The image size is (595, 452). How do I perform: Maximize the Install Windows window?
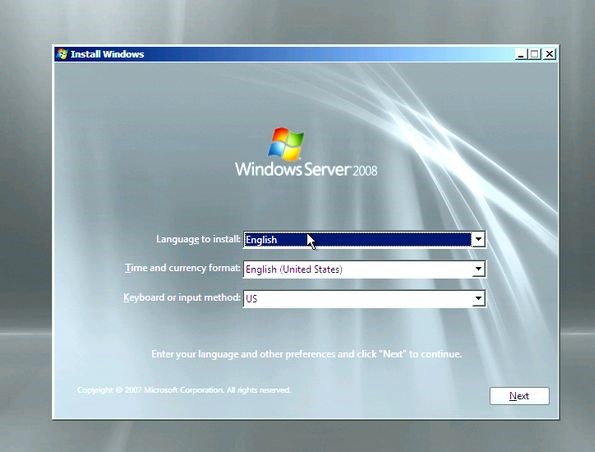(534, 54)
